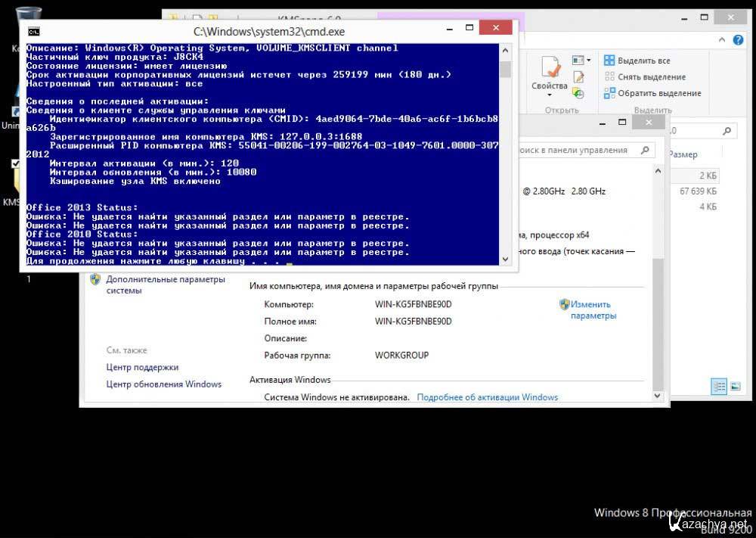This screenshot has height=538, width=756.
Task: Click Выделить все in the ribbon
Action: 637,61
